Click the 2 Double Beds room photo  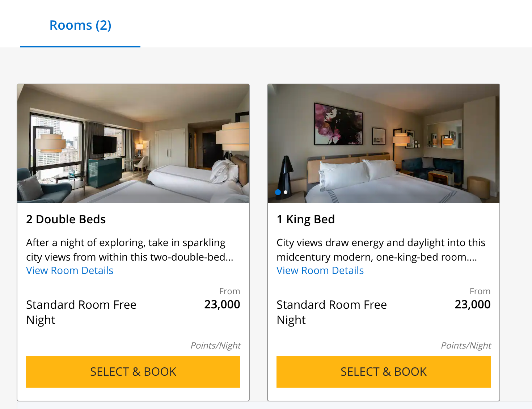pyautogui.click(x=133, y=144)
